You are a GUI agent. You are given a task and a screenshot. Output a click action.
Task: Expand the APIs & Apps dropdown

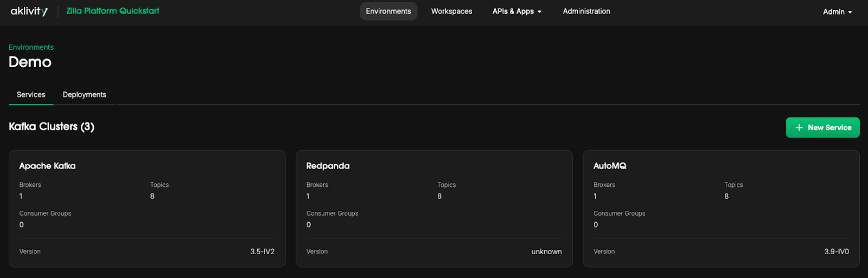(x=517, y=11)
